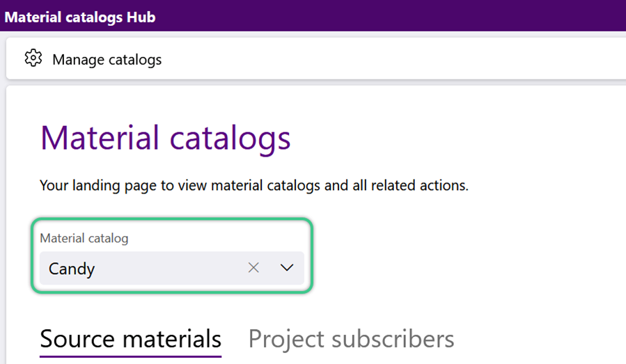This screenshot has width=626, height=364.
Task: Click the Material catalogs page heading
Action: point(165,138)
